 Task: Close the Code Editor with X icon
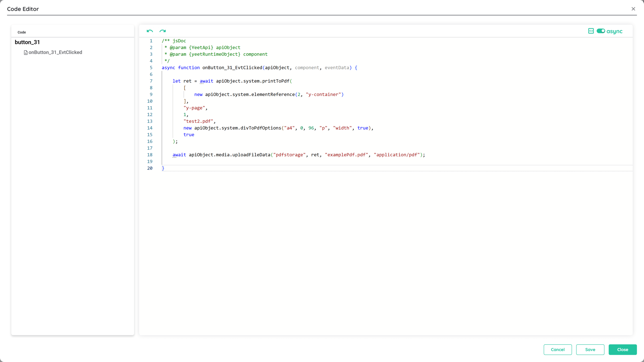pos(633,9)
